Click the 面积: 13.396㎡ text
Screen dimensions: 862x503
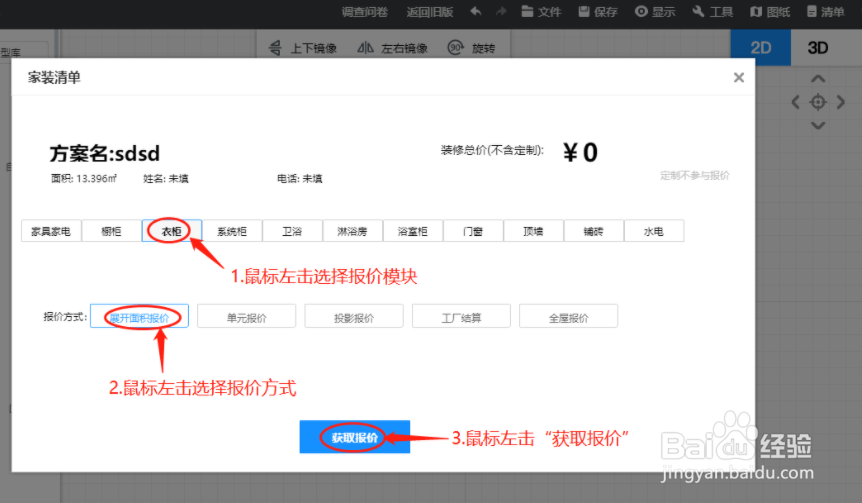84,178
